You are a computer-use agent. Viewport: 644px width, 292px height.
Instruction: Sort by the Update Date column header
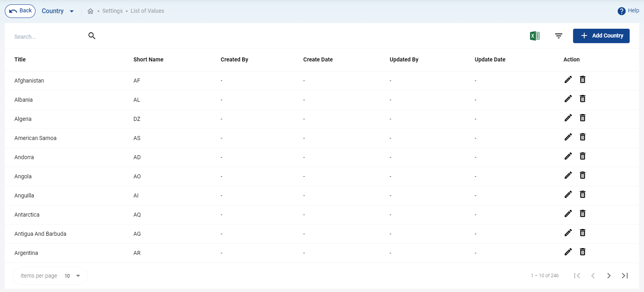coord(490,59)
